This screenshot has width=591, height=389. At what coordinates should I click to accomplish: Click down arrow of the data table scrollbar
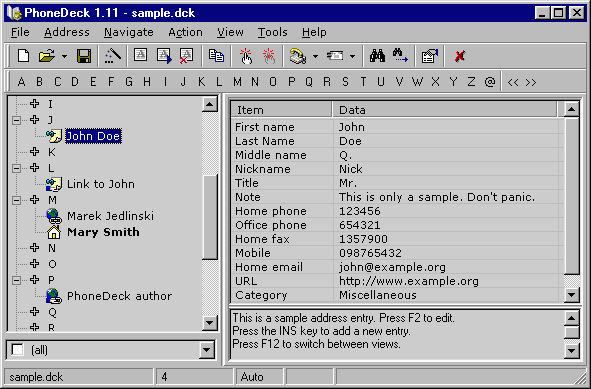571,295
